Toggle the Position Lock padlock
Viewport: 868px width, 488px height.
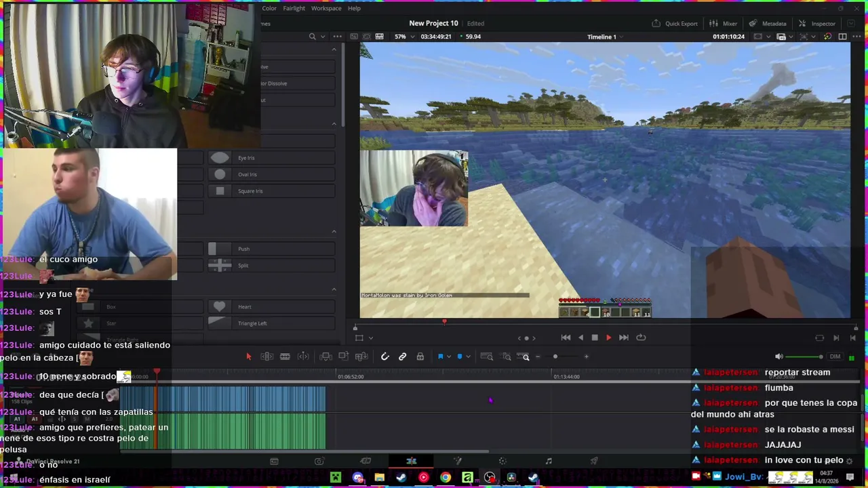tap(420, 357)
